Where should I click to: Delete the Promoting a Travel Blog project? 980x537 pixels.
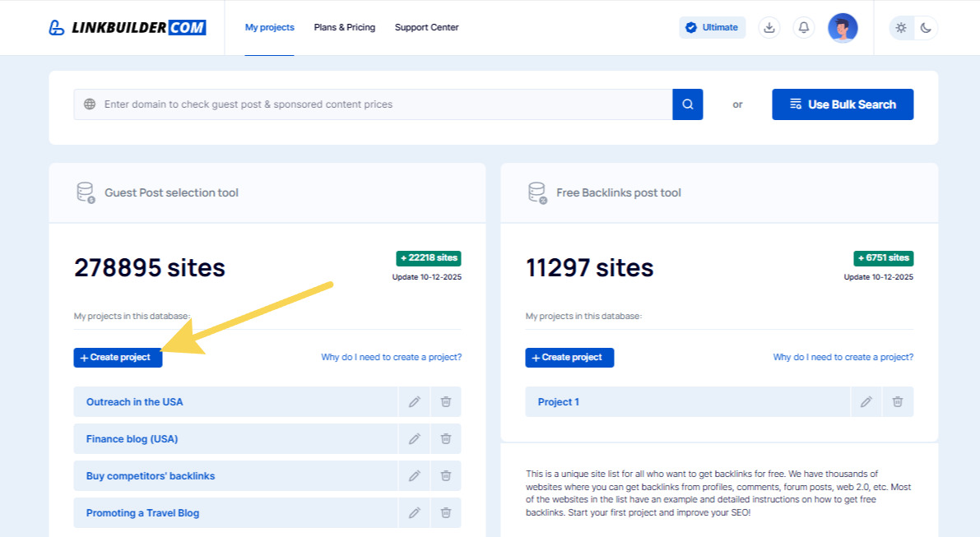(x=445, y=513)
